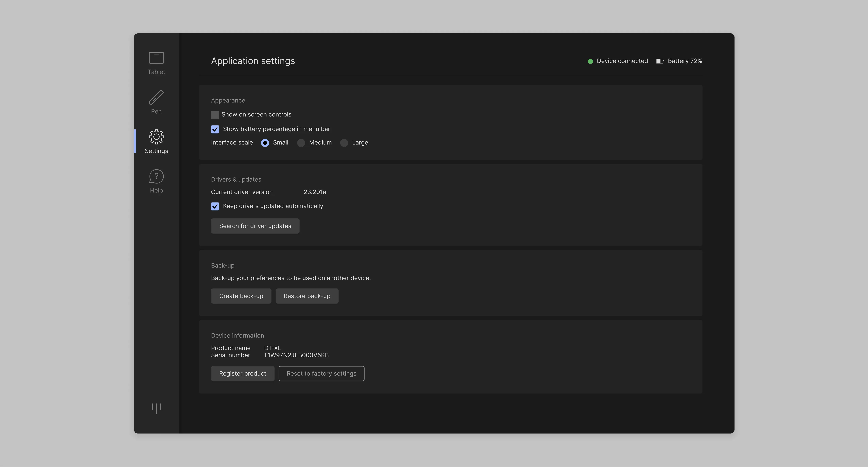Click the battery status icon in the header
This screenshot has width=868, height=467.
660,61
